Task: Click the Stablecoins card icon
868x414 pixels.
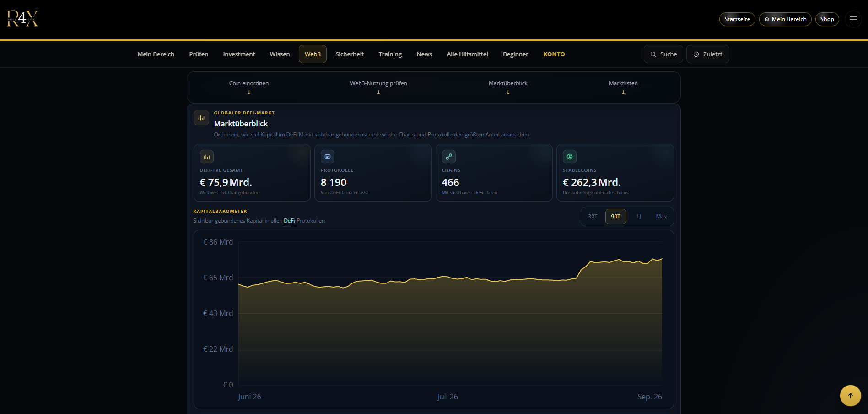Action: coord(570,157)
